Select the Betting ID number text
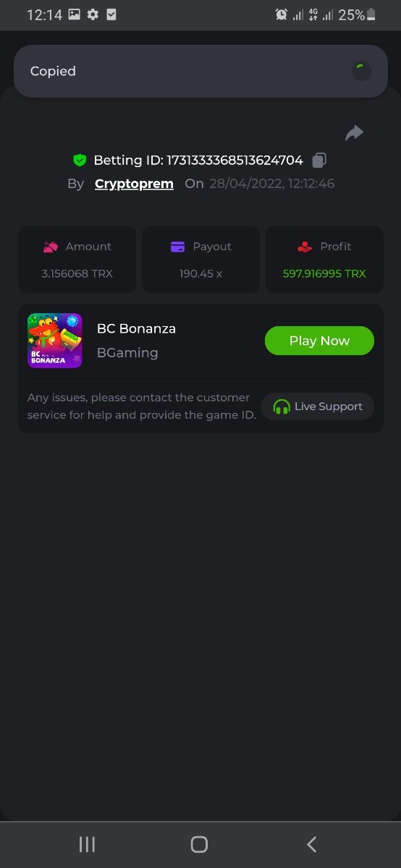The height and width of the screenshot is (868, 401). pos(235,161)
